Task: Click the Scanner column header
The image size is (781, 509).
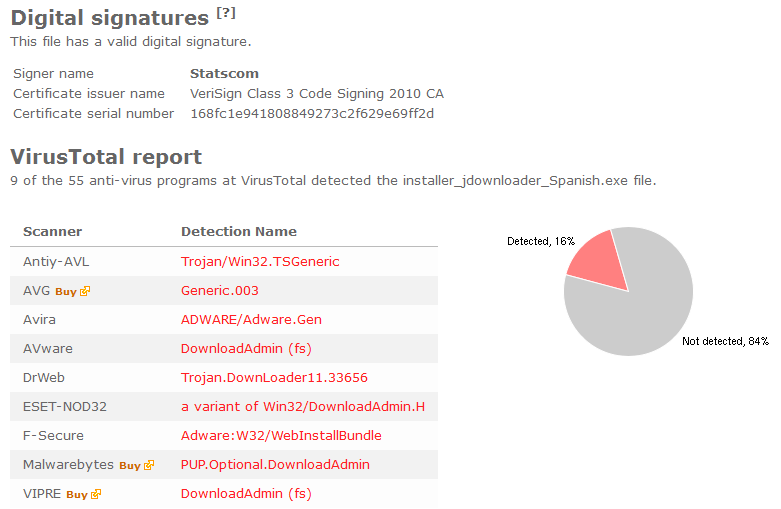Action: (52, 232)
